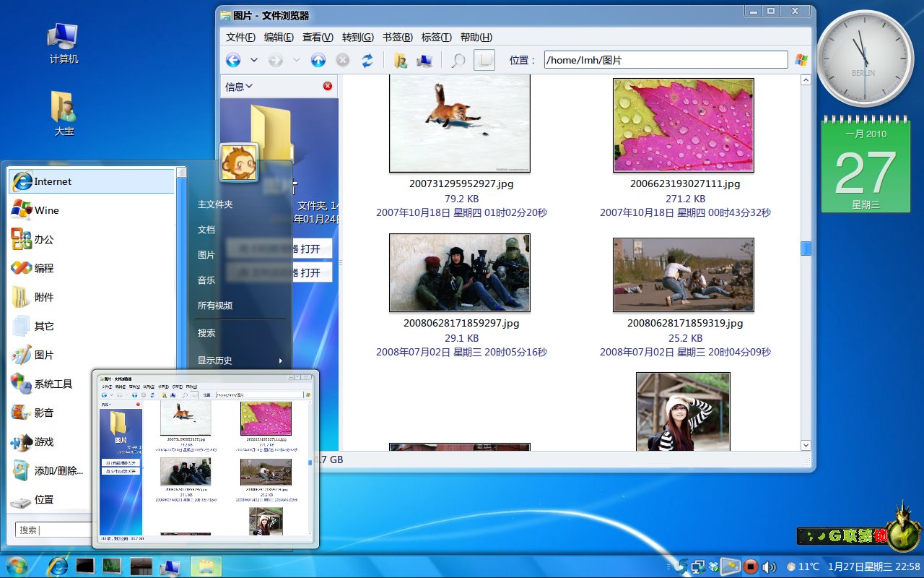Click the scroll down arrow in file view
Screen dimensions: 924x578
(806, 446)
